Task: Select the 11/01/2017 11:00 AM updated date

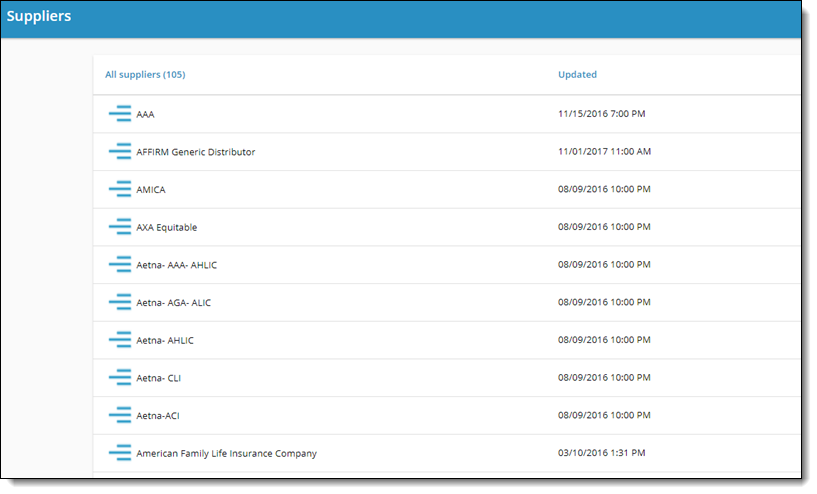Action: pyautogui.click(x=604, y=151)
